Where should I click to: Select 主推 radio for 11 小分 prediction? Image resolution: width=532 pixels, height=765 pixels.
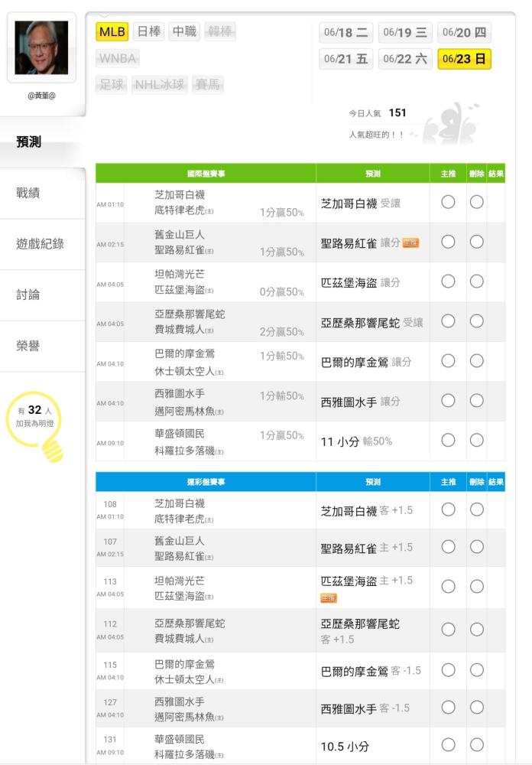[448, 440]
